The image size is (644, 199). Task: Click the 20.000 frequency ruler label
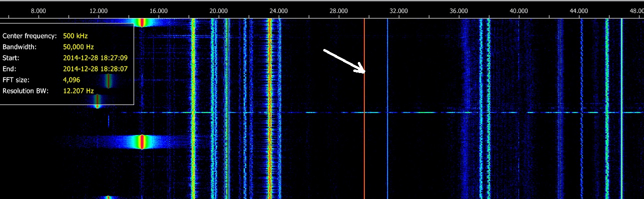(x=219, y=10)
